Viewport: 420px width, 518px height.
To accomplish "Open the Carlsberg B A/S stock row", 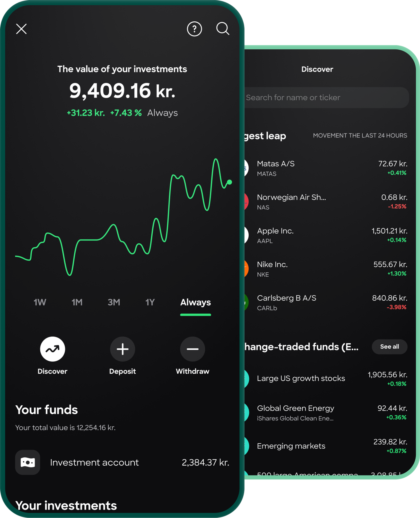I will [x=326, y=302].
